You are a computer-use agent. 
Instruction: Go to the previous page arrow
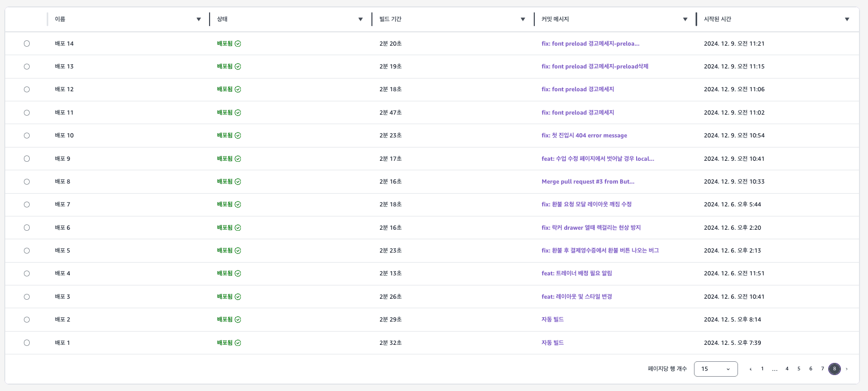750,369
